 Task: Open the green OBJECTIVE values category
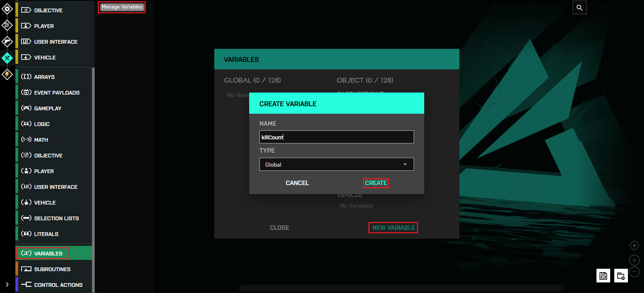pyautogui.click(x=54, y=155)
